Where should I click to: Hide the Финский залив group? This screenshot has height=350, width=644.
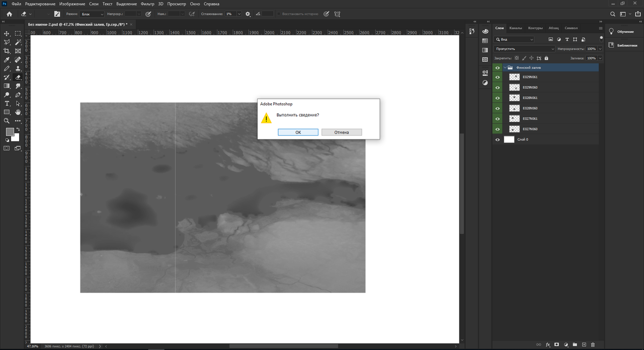498,67
